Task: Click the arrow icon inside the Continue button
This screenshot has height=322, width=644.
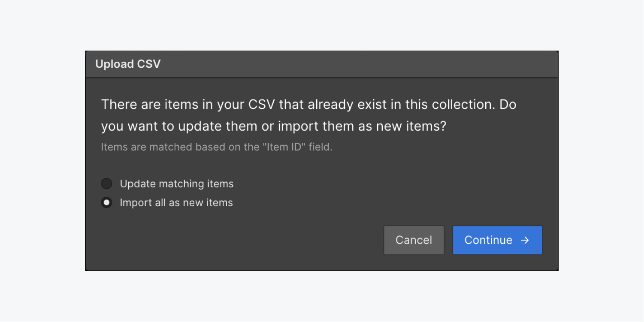Action: 525,240
